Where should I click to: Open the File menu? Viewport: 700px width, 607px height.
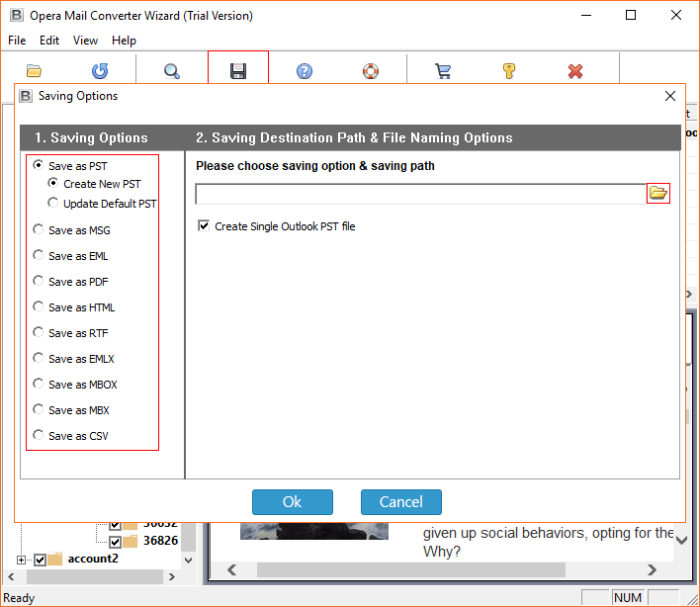tap(17, 41)
